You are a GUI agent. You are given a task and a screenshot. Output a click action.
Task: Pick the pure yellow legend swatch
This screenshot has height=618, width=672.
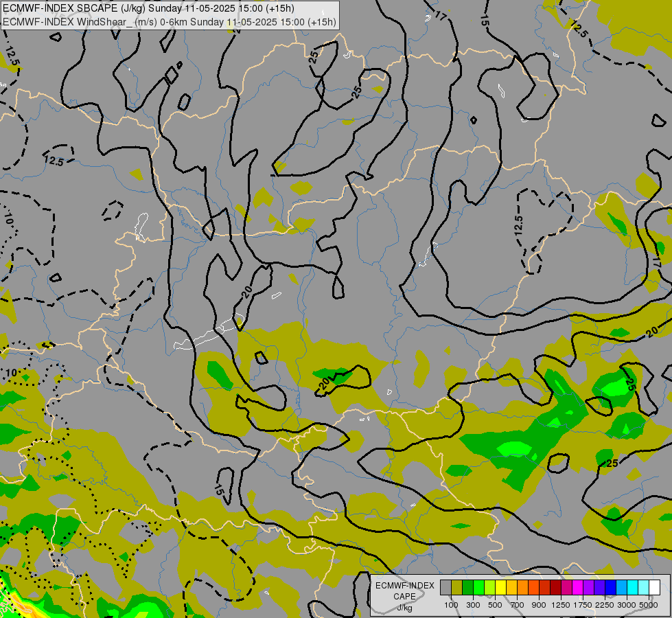tap(500, 588)
